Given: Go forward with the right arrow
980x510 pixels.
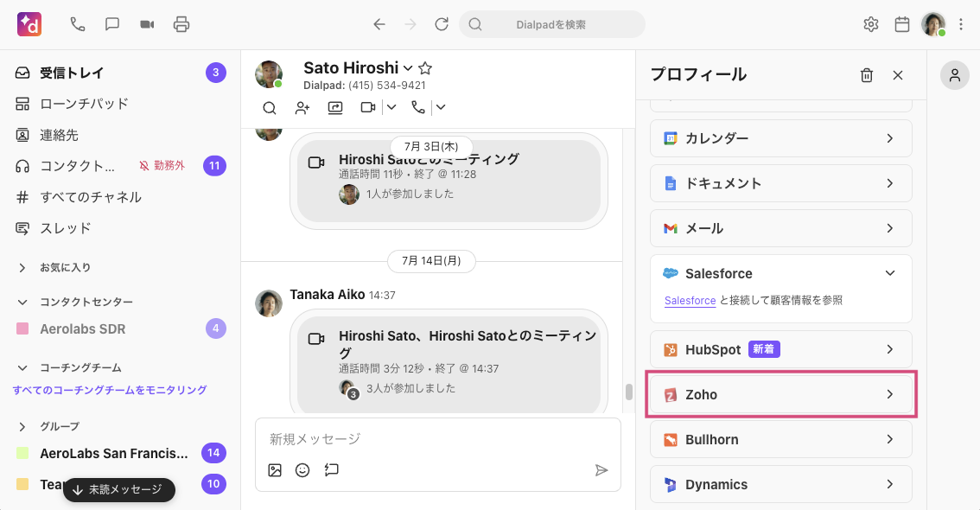Looking at the screenshot, I should [x=410, y=24].
